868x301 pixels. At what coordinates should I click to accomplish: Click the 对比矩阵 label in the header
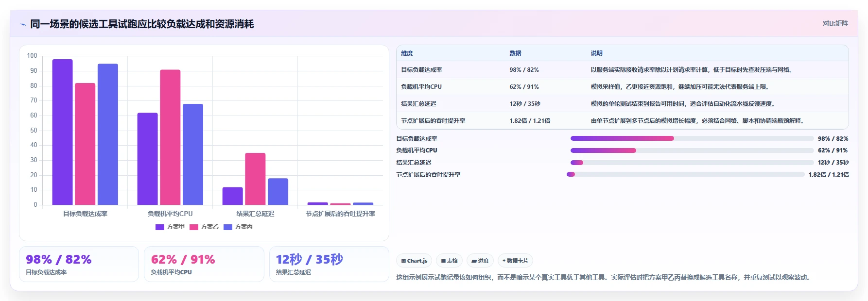coord(835,23)
